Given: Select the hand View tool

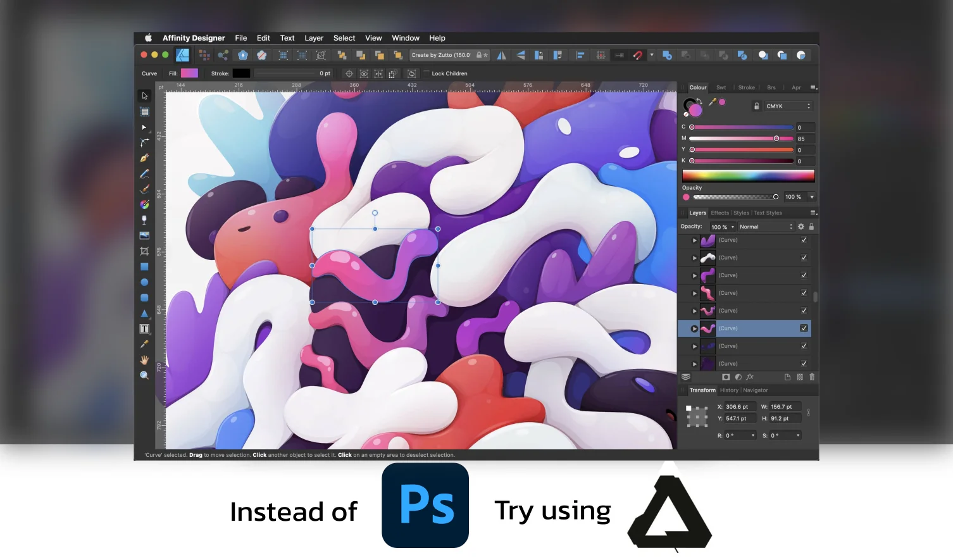Looking at the screenshot, I should pos(144,359).
